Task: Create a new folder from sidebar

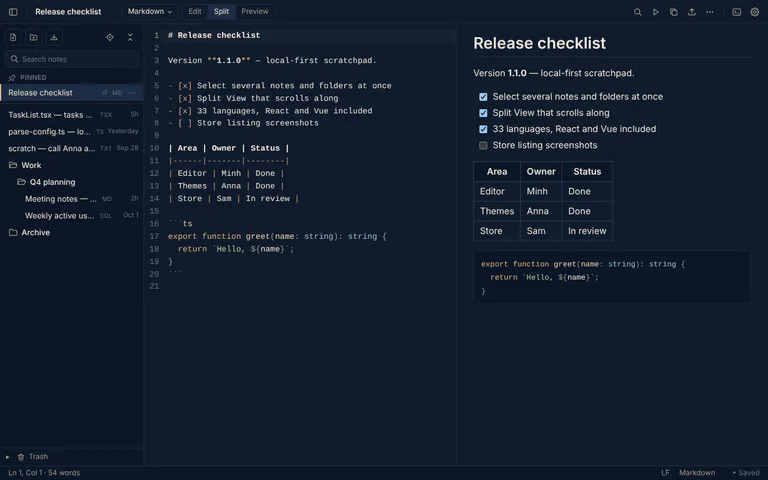Action: [33, 37]
